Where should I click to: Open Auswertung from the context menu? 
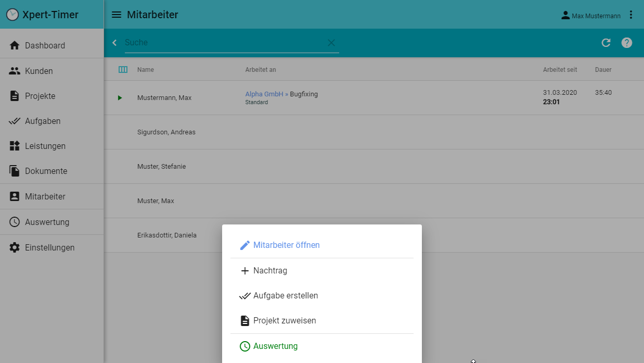coord(275,346)
